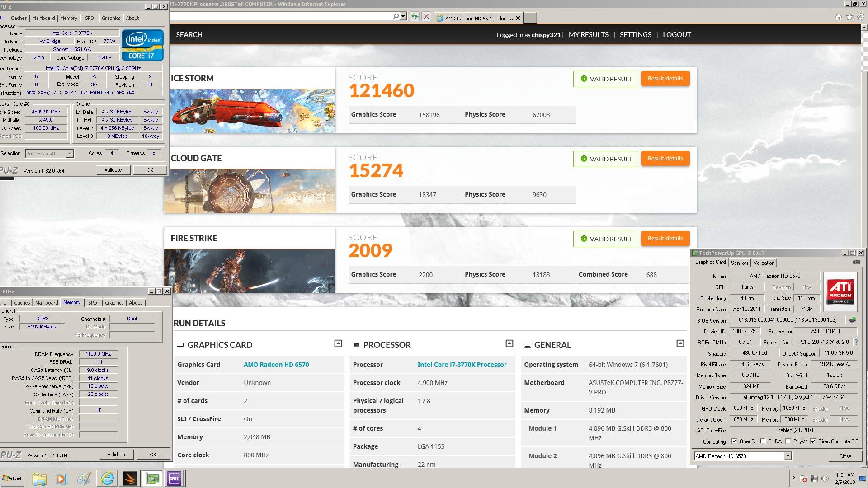Image resolution: width=868 pixels, height=488 pixels.
Task: Click the red stop loading icon
Action: 426,17
